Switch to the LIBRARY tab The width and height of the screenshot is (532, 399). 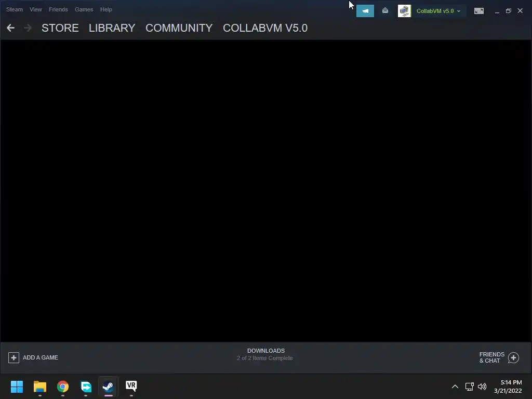click(112, 28)
